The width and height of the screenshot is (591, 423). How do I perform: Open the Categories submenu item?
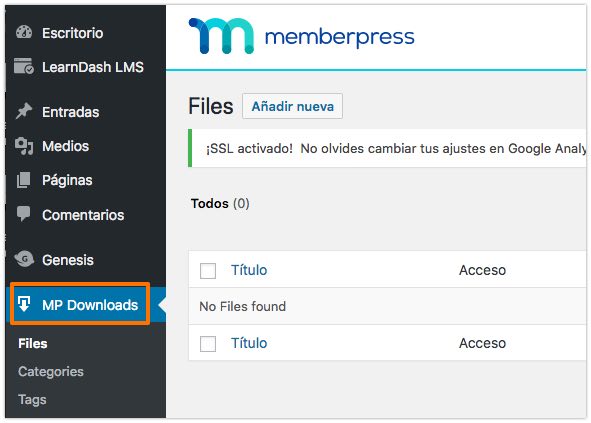(51, 372)
